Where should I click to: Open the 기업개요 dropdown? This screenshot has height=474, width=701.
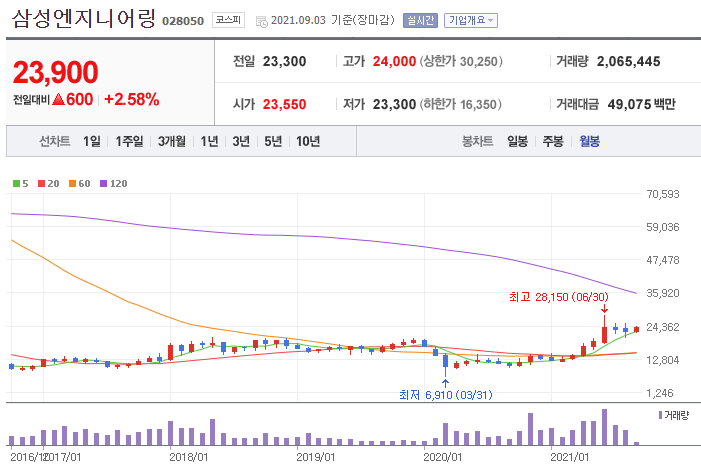point(471,20)
